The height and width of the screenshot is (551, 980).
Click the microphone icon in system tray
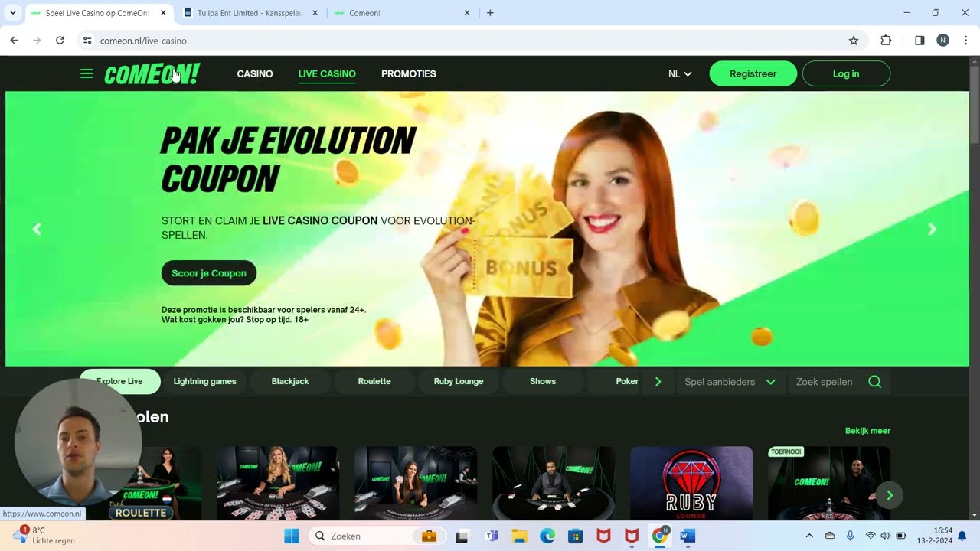click(850, 536)
